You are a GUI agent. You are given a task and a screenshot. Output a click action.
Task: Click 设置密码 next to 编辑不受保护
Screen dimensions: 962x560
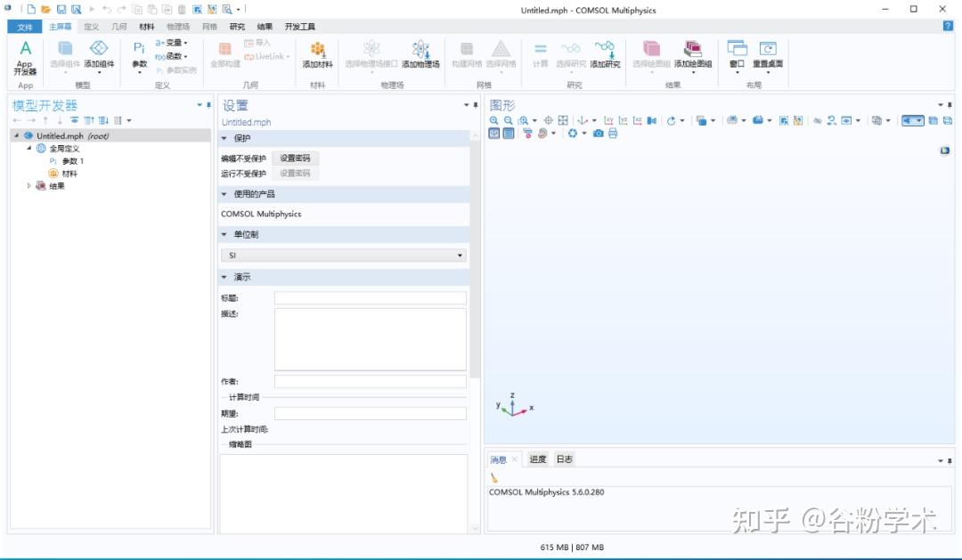pyautogui.click(x=295, y=158)
